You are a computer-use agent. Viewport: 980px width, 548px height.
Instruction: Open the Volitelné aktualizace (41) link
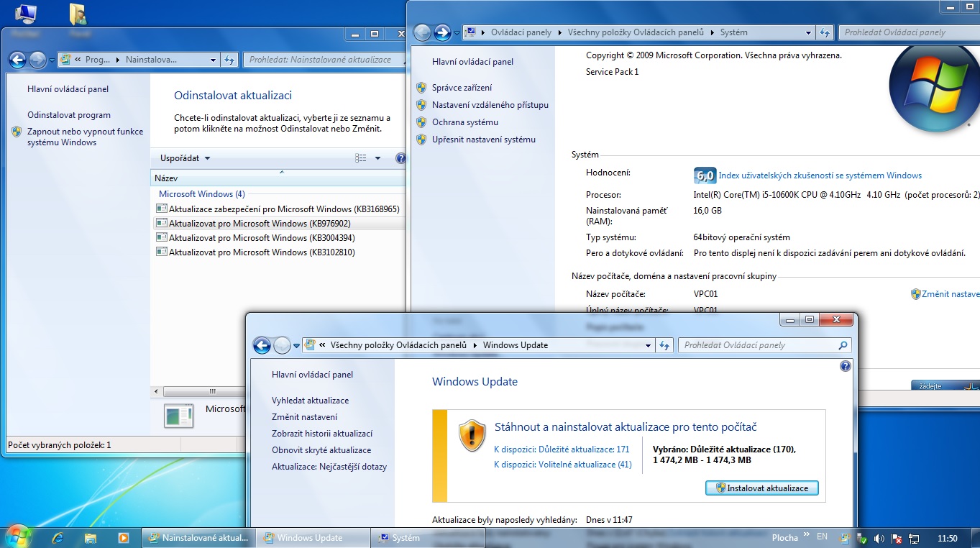click(x=563, y=465)
